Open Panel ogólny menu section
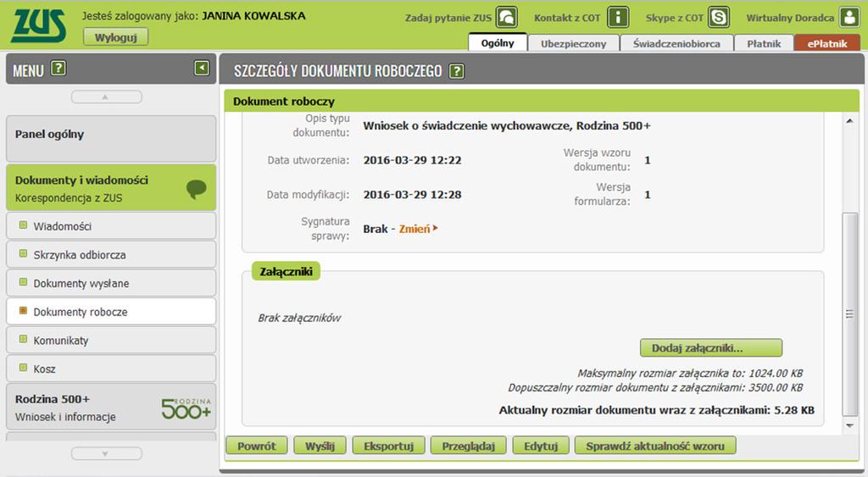 tap(111, 138)
